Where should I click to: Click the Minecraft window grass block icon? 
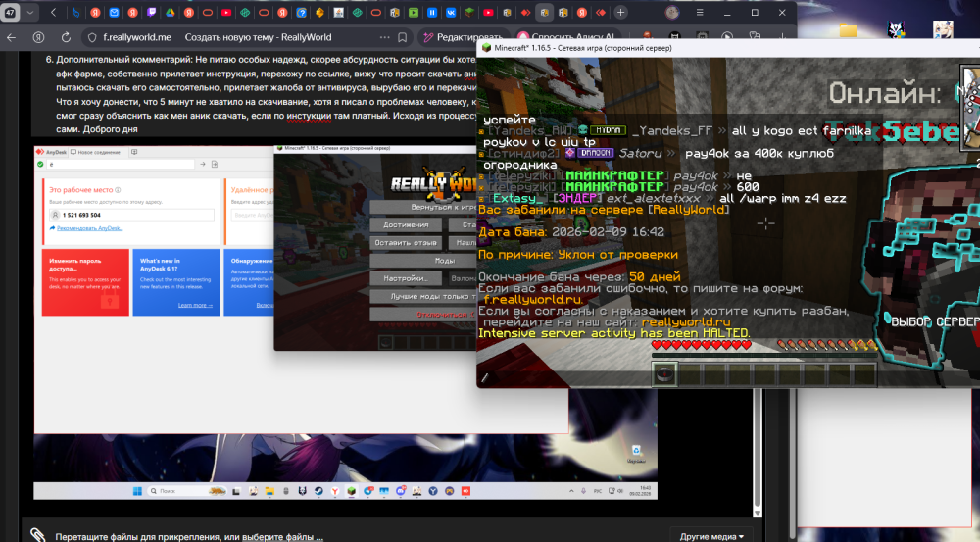click(x=486, y=48)
